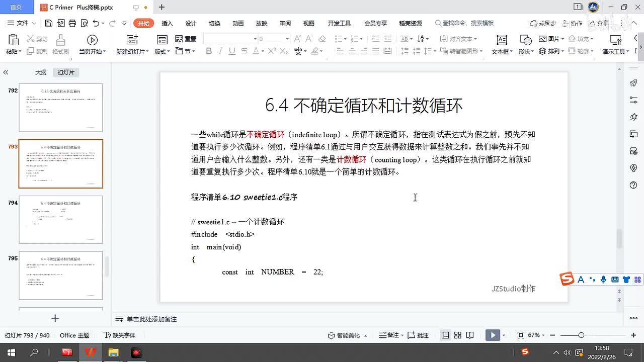Click the zoom slider handle

point(581,335)
